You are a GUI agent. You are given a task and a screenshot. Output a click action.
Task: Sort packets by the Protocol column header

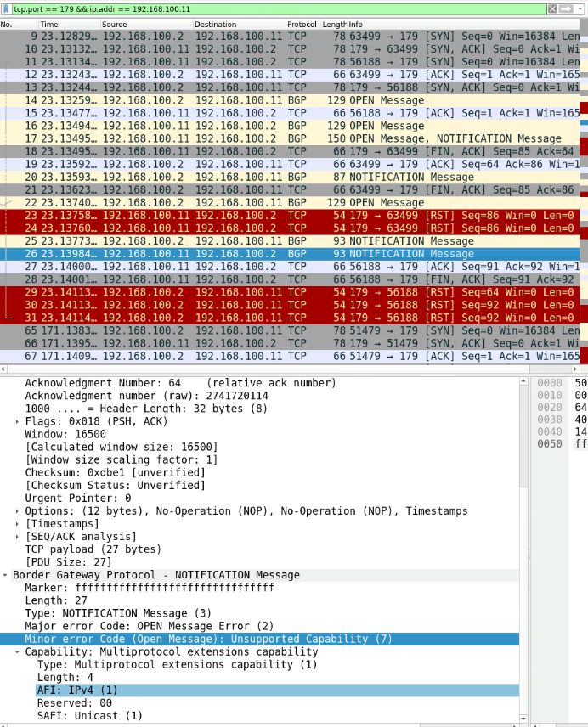[302, 24]
